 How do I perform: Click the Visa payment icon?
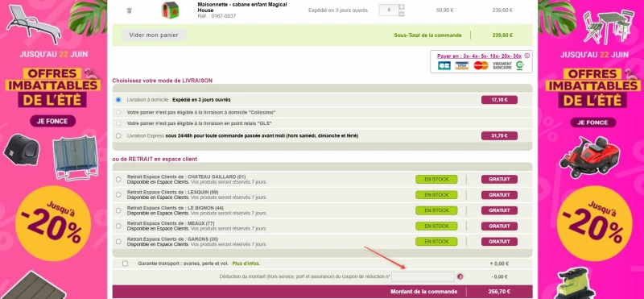(462, 65)
